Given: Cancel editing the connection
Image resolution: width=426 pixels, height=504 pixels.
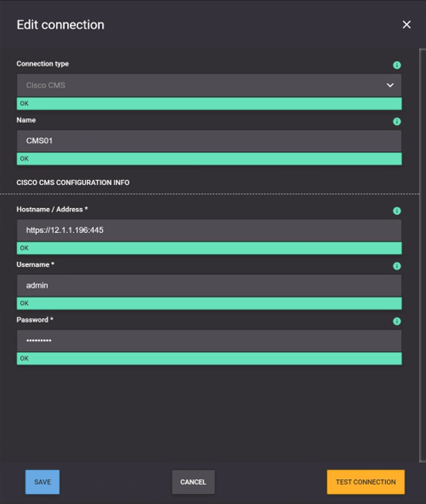Looking at the screenshot, I should tap(193, 482).
